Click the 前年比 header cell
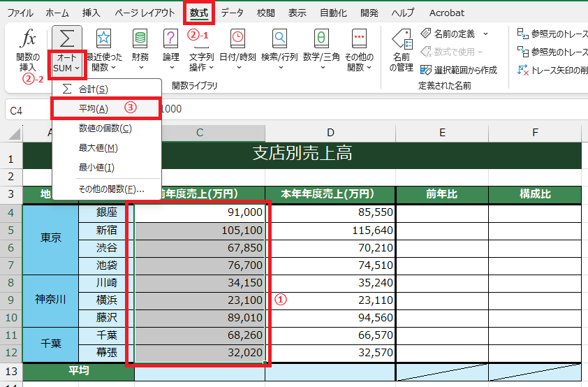588x387 pixels. coord(442,194)
